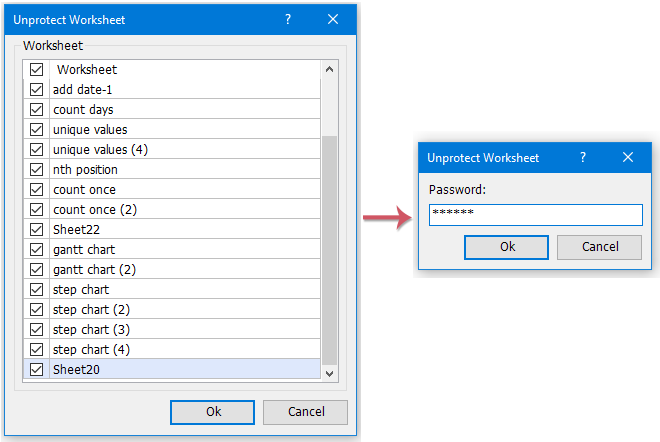Viewport: 660px width, 442px height.
Task: Confirm password with the Ok button
Action: pyautogui.click(x=507, y=247)
